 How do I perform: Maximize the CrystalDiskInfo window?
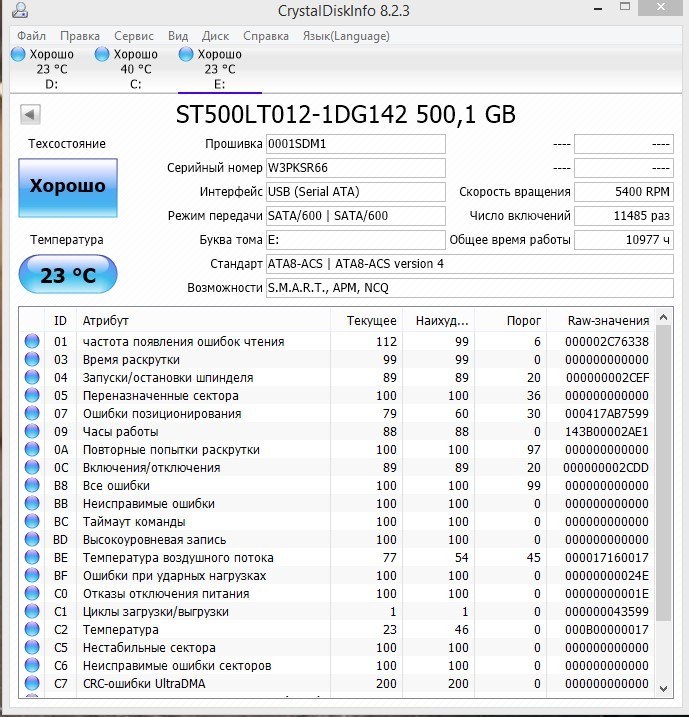[x=625, y=6]
